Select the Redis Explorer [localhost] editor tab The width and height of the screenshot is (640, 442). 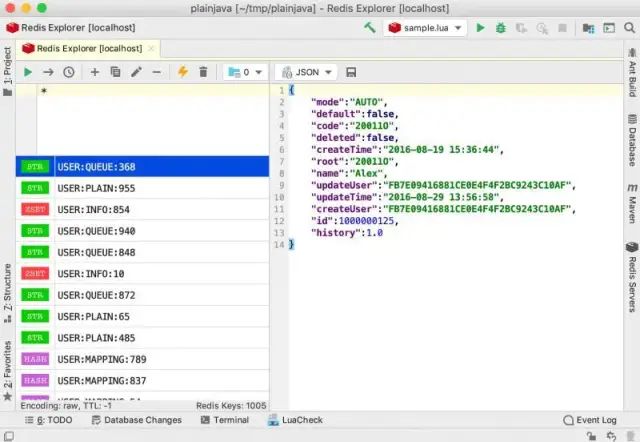click(88, 48)
